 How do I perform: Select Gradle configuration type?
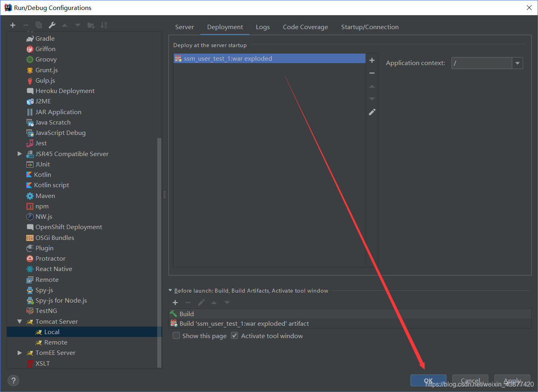[45, 39]
